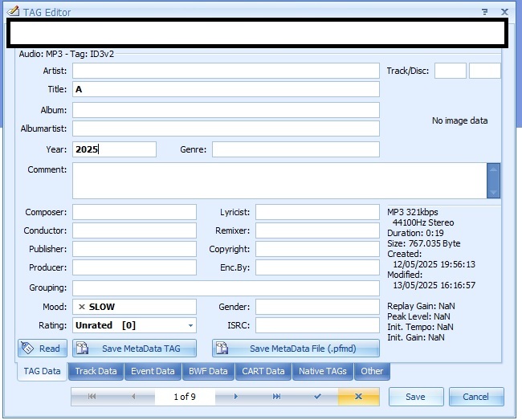Viewport: 522px width, 420px height.
Task: Click the MP3 321kbps info text
Action: (413, 212)
